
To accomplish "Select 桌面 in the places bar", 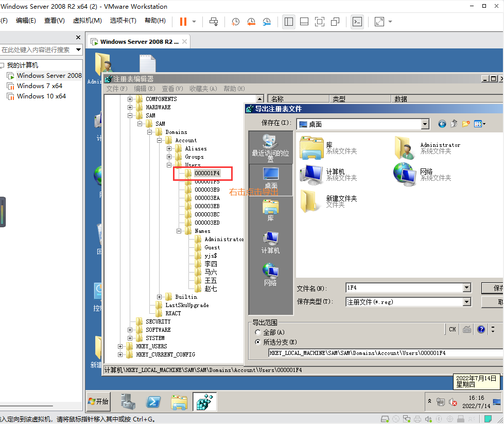I will click(271, 179).
